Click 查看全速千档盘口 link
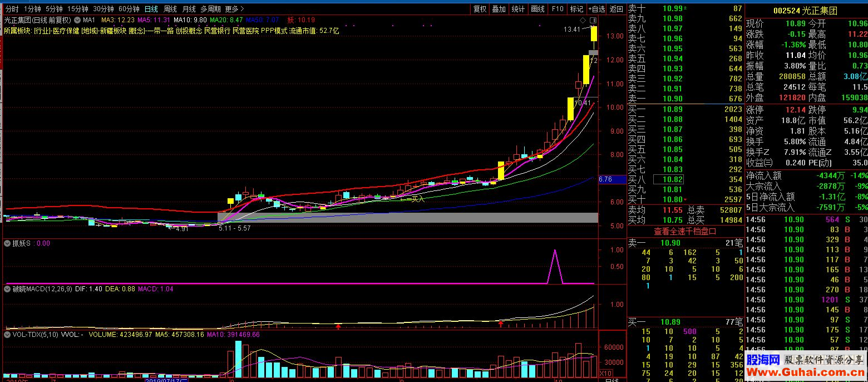The height and width of the screenshot is (382, 868). pyautogui.click(x=685, y=231)
